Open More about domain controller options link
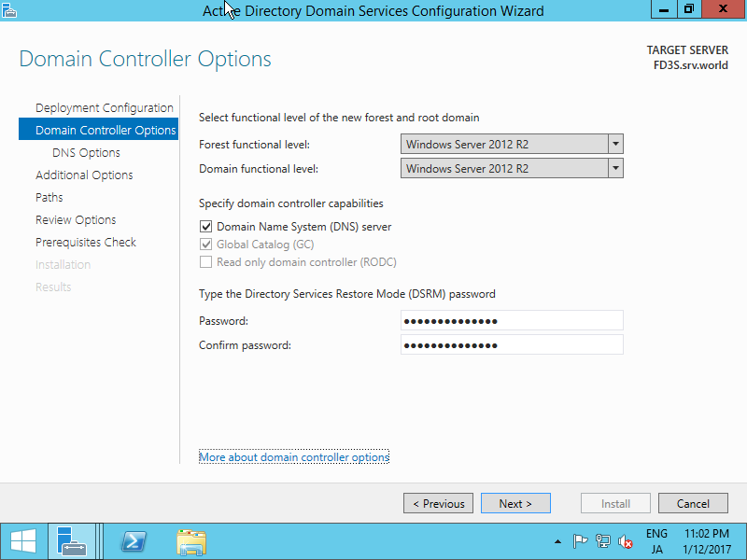 tap(294, 457)
